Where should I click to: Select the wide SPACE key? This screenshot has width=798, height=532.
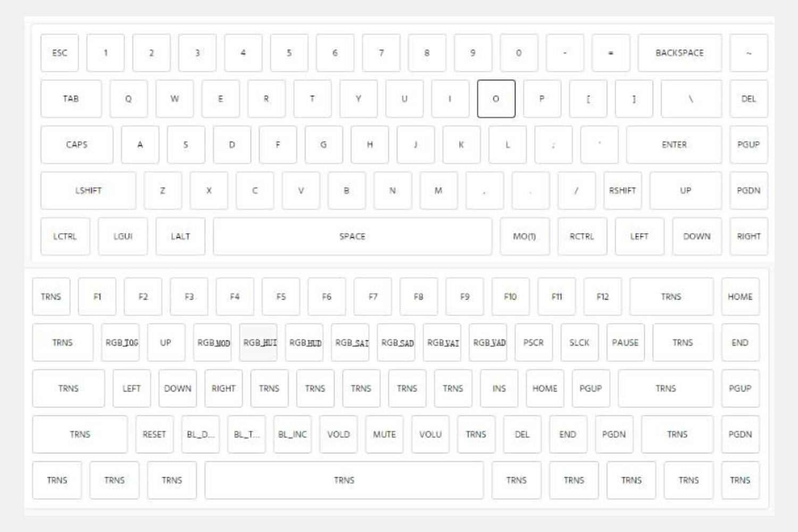click(353, 237)
